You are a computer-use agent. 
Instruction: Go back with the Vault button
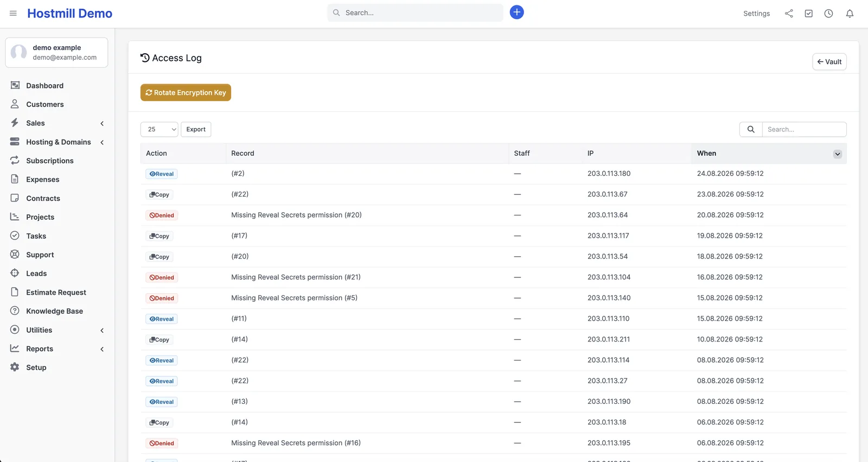coord(829,61)
